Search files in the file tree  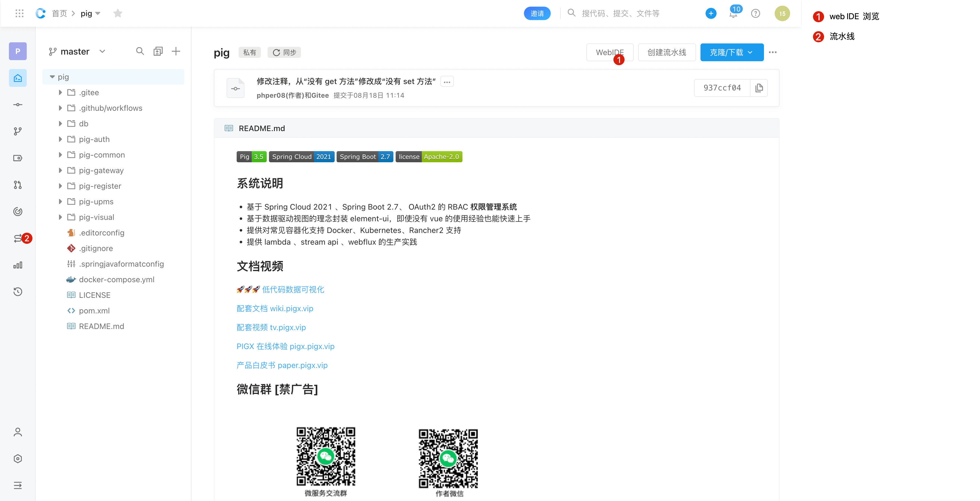tap(140, 51)
